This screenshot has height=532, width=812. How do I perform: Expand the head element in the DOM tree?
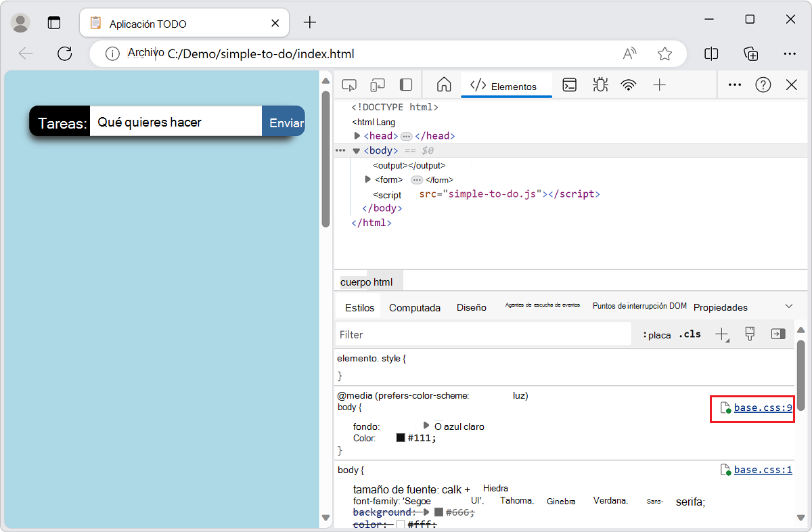coord(357,135)
